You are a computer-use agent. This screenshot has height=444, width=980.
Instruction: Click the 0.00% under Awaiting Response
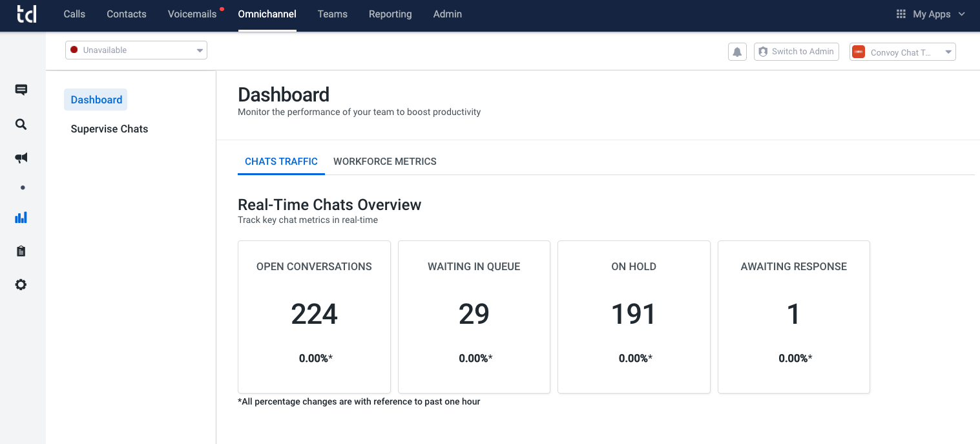point(795,358)
